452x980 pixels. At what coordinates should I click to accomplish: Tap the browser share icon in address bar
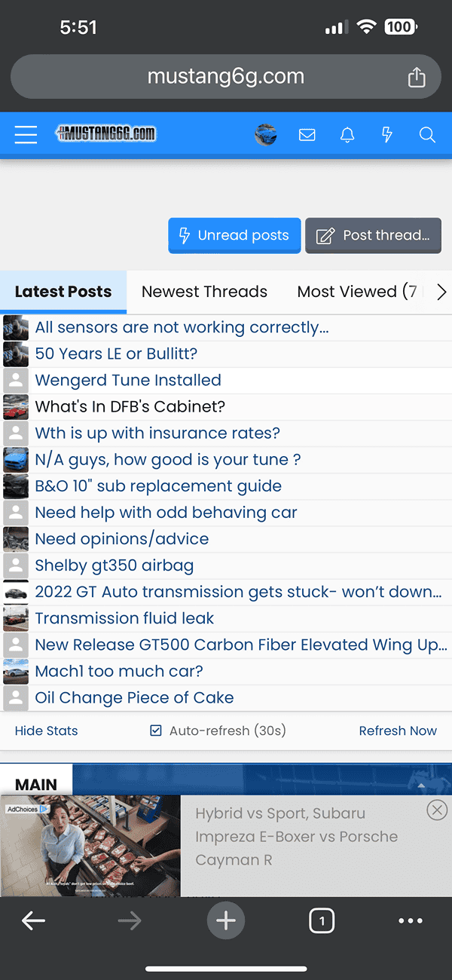417,77
